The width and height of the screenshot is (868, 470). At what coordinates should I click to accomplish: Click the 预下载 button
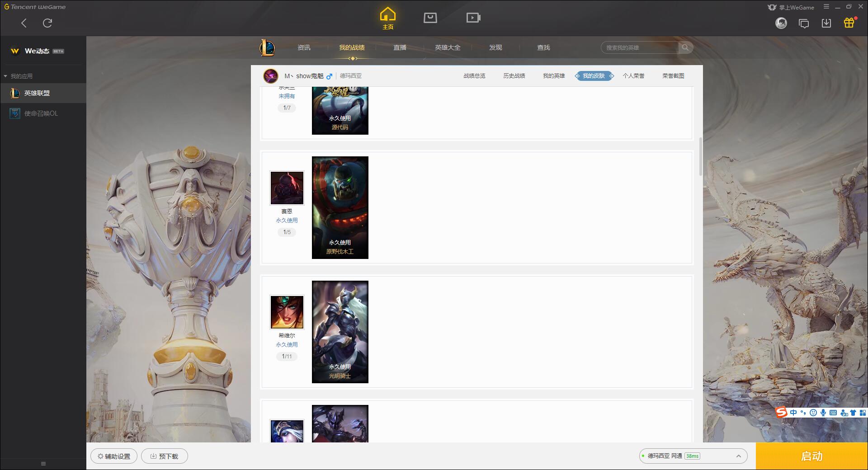[164, 456]
